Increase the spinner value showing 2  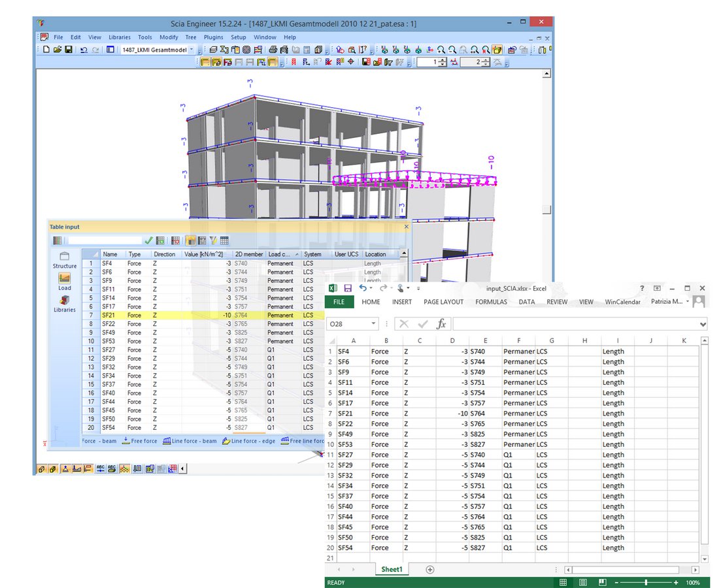(x=486, y=59)
